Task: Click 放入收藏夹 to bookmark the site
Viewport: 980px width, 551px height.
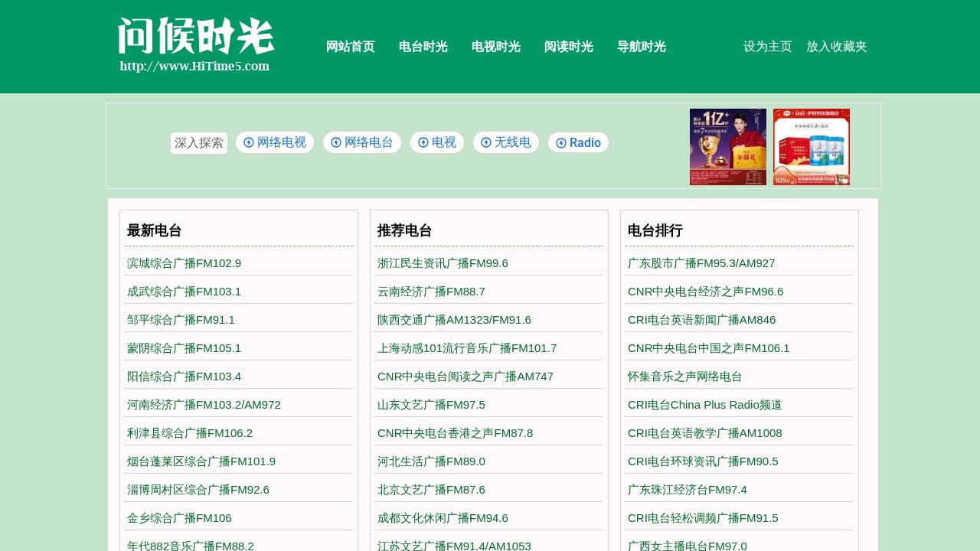Action: [836, 47]
